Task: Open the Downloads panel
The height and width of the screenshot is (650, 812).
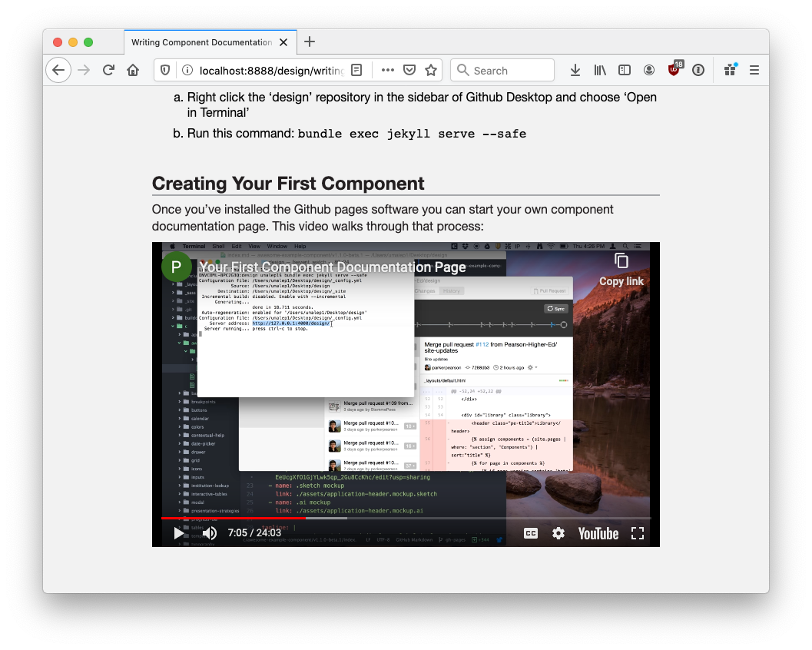Action: [575, 70]
